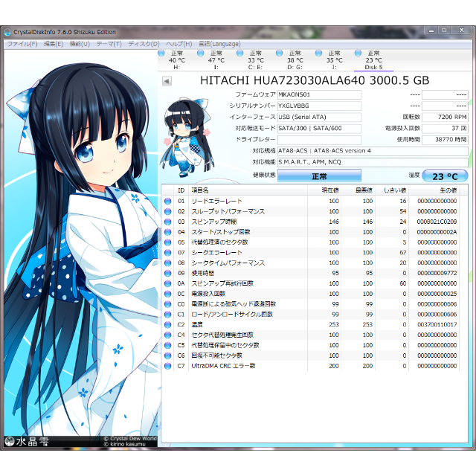
Task: Click status icon of row 02 スループットパフォーマンス
Action: (167, 211)
